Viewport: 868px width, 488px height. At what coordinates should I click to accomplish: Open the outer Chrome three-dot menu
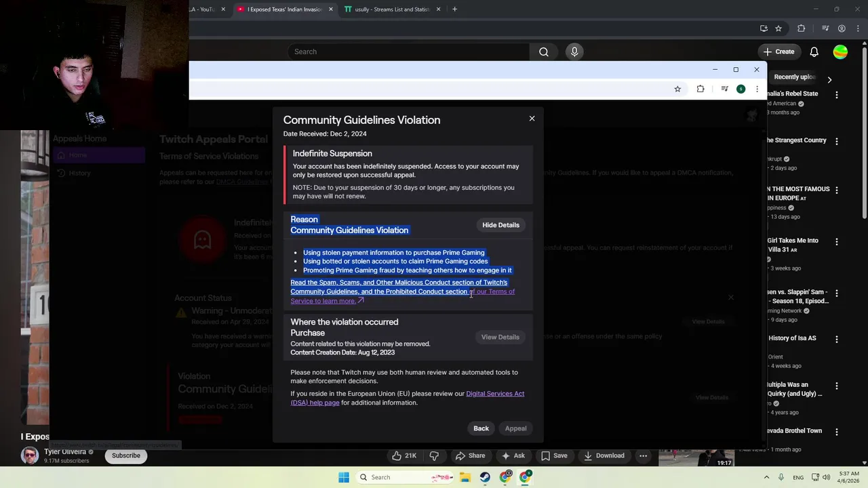[857, 28]
